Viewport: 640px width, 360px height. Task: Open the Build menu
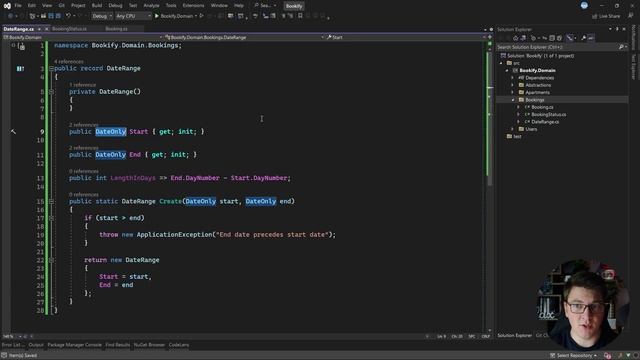97,6
